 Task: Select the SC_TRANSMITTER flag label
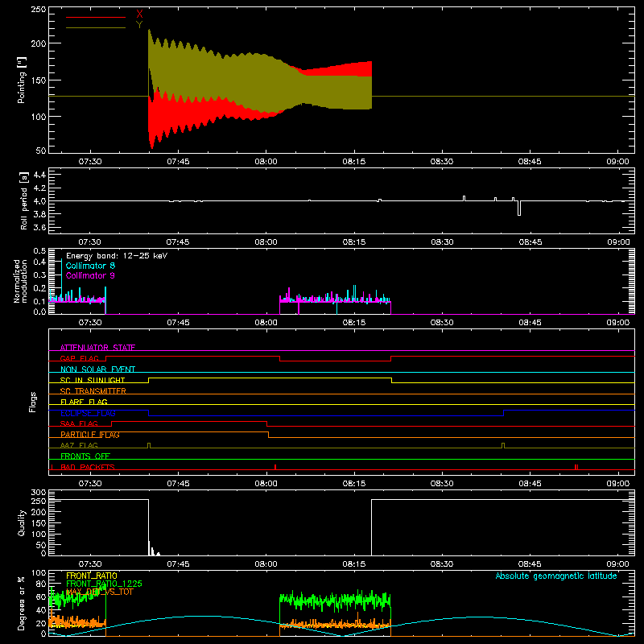(93, 391)
